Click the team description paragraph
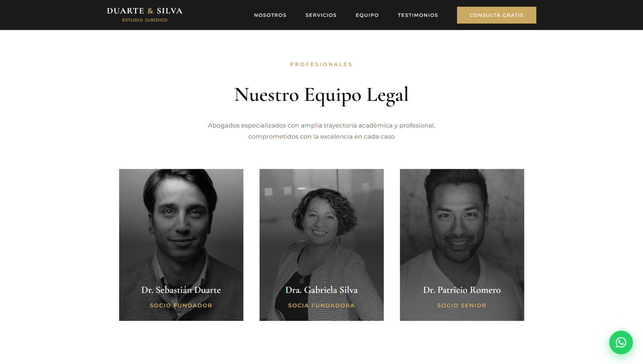 (321, 131)
